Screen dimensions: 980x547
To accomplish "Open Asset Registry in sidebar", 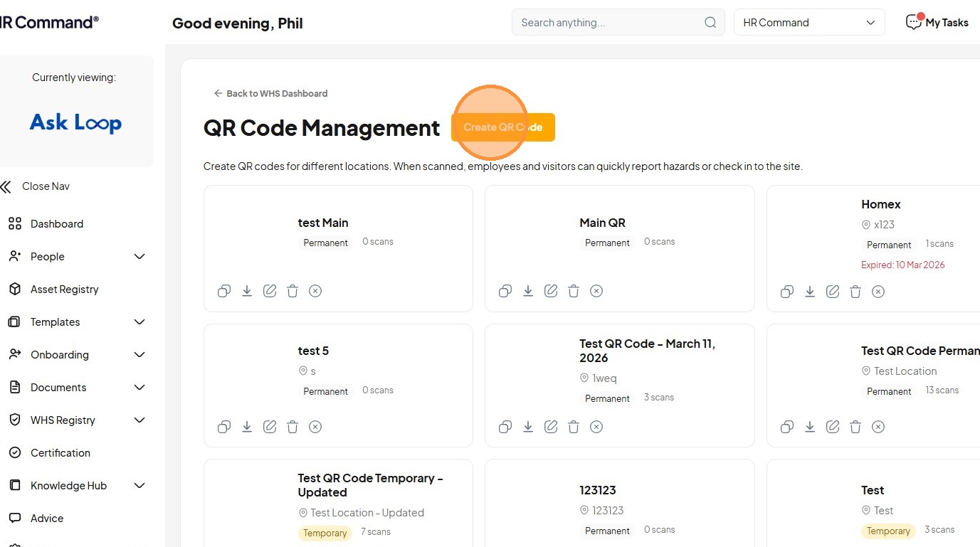I will pos(64,290).
